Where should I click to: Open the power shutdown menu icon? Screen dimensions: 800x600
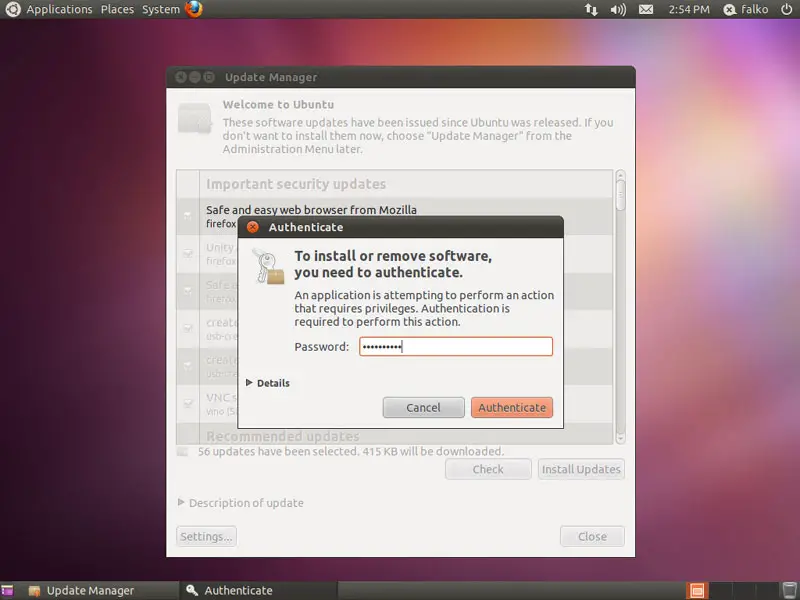(x=787, y=9)
